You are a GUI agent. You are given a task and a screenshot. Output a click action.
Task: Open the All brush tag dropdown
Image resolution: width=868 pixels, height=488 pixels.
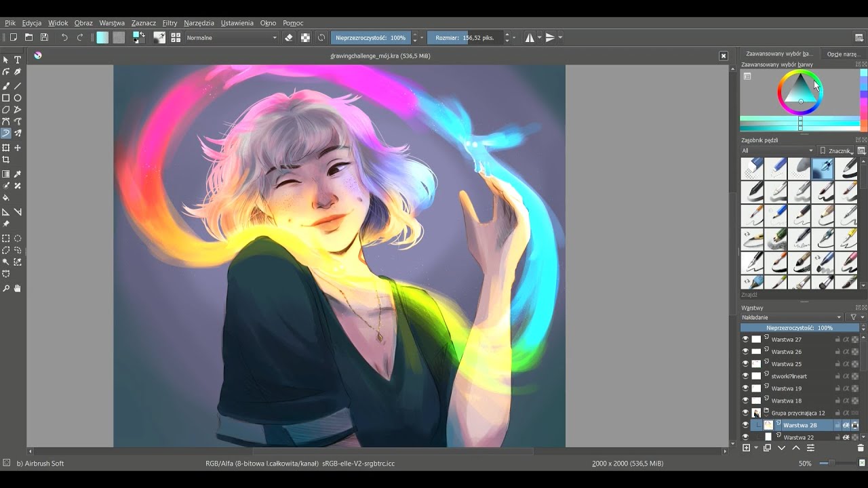[777, 150]
